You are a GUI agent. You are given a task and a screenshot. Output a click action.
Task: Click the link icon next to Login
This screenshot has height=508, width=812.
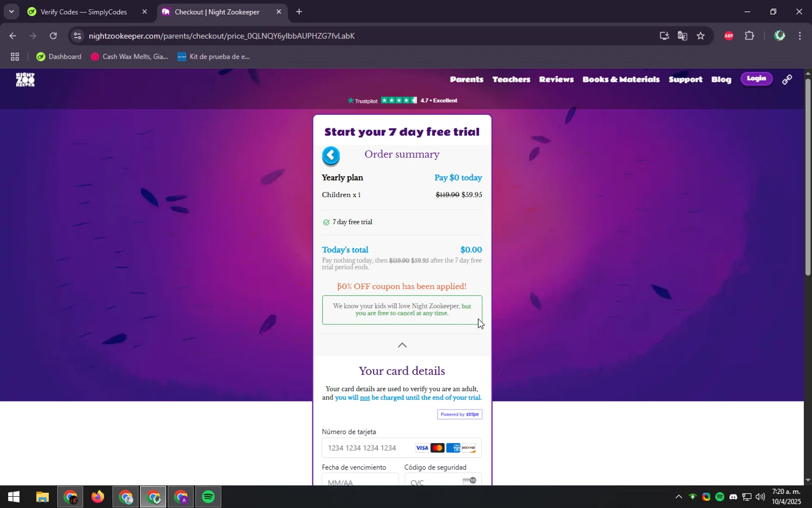[787, 80]
